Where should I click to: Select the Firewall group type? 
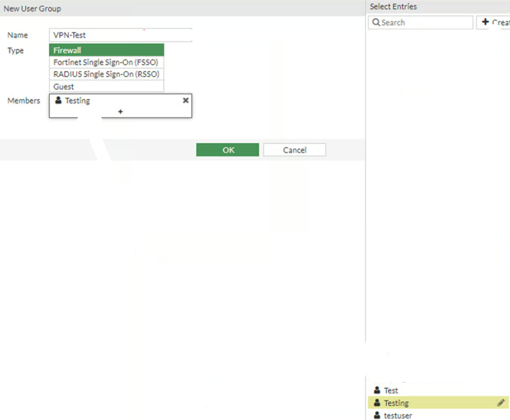tap(106, 50)
